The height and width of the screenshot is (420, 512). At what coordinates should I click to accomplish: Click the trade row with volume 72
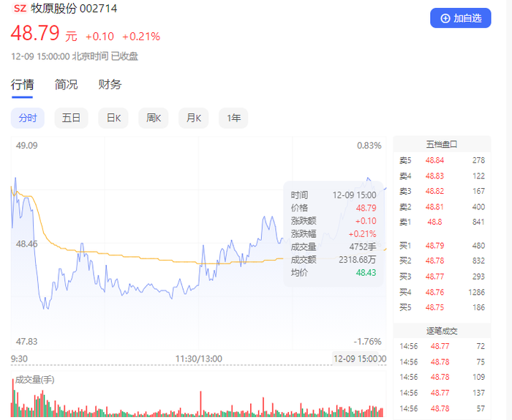[442, 346]
